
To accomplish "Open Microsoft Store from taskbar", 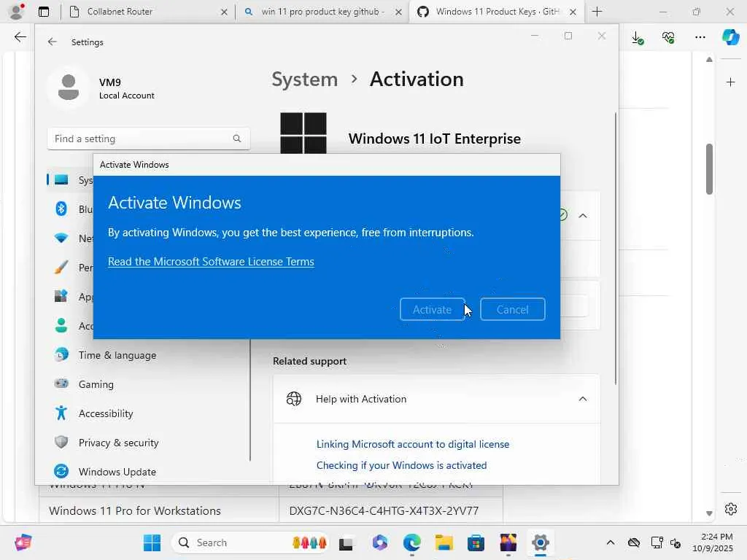I will tap(476, 542).
